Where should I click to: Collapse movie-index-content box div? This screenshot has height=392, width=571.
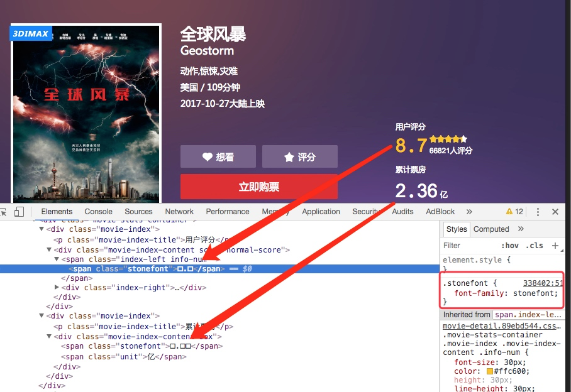[x=49, y=336]
